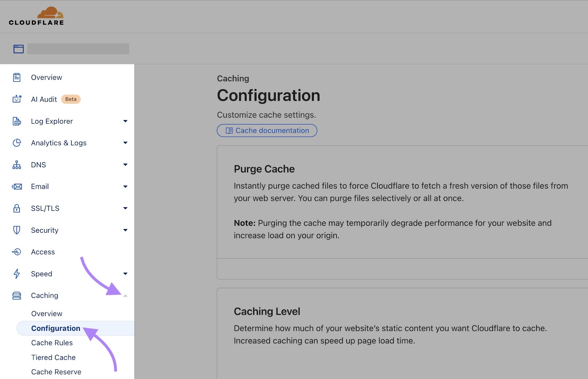Select the Security shield icon
The height and width of the screenshot is (379, 588).
17,230
